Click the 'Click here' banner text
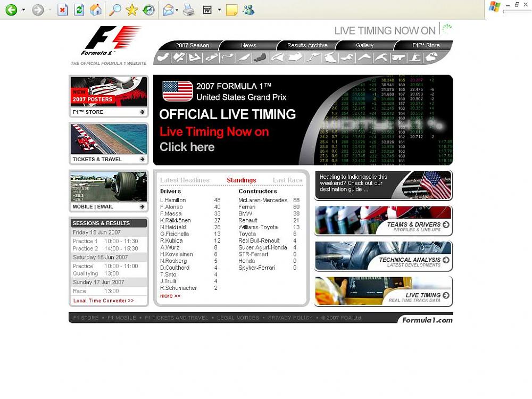The width and height of the screenshot is (532, 399). (187, 147)
